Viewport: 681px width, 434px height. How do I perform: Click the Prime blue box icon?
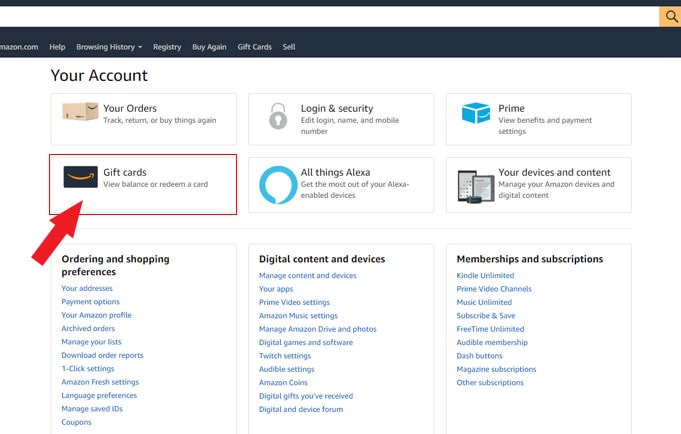tap(476, 114)
